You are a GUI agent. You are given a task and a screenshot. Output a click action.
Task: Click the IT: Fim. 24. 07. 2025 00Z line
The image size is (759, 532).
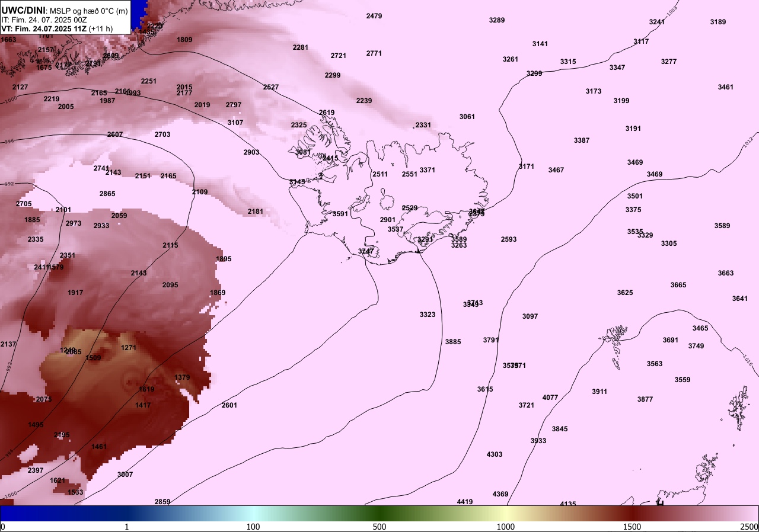[44, 19]
